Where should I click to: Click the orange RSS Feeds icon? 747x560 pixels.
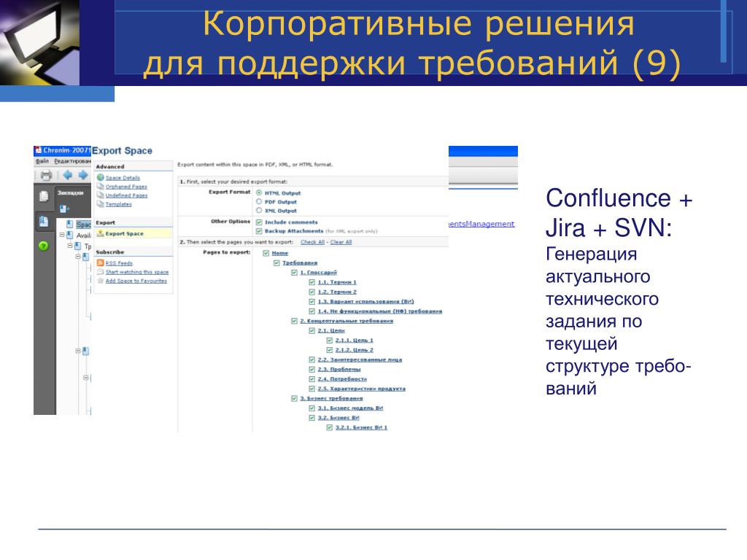coord(101,262)
